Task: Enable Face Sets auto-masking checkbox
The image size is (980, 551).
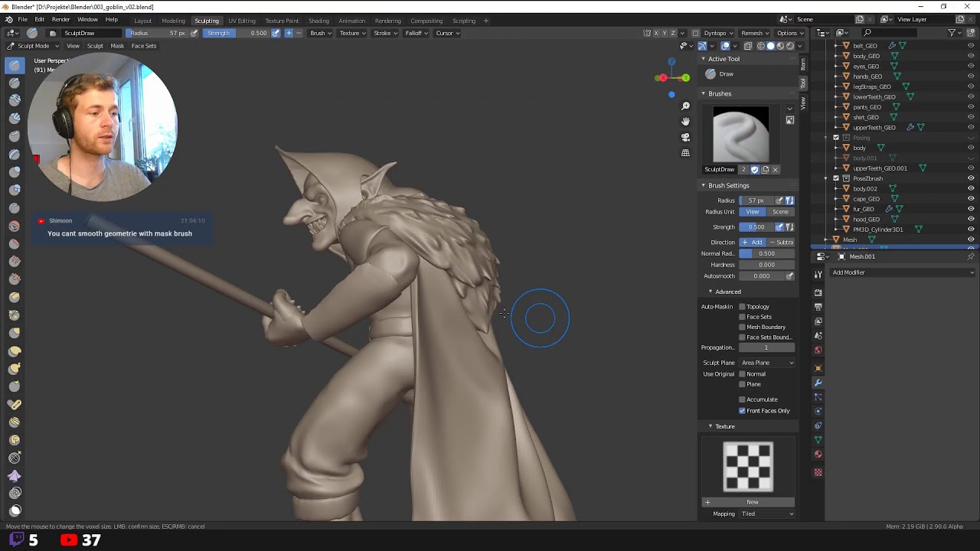Action: (x=742, y=317)
